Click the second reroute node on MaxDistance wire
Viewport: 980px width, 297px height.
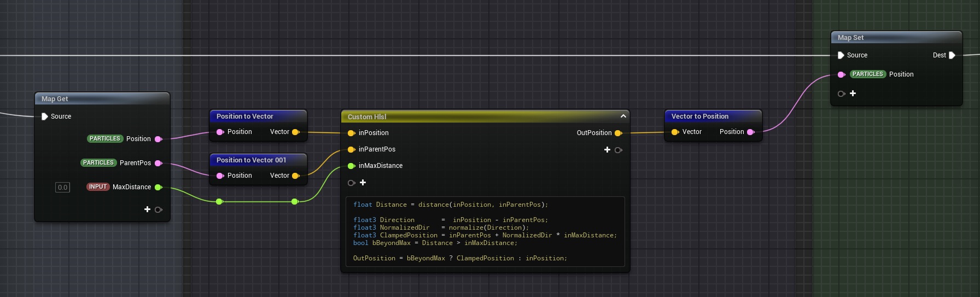(295, 202)
